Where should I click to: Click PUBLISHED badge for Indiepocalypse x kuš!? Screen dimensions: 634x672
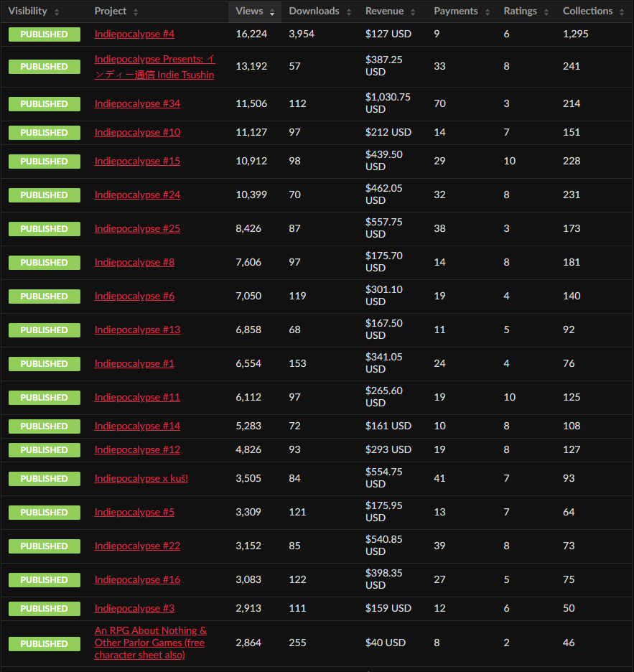click(x=44, y=479)
